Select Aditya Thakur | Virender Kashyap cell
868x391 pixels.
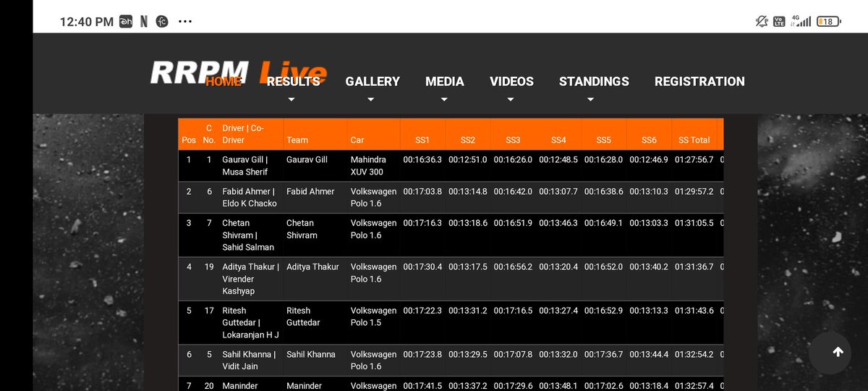(250, 279)
